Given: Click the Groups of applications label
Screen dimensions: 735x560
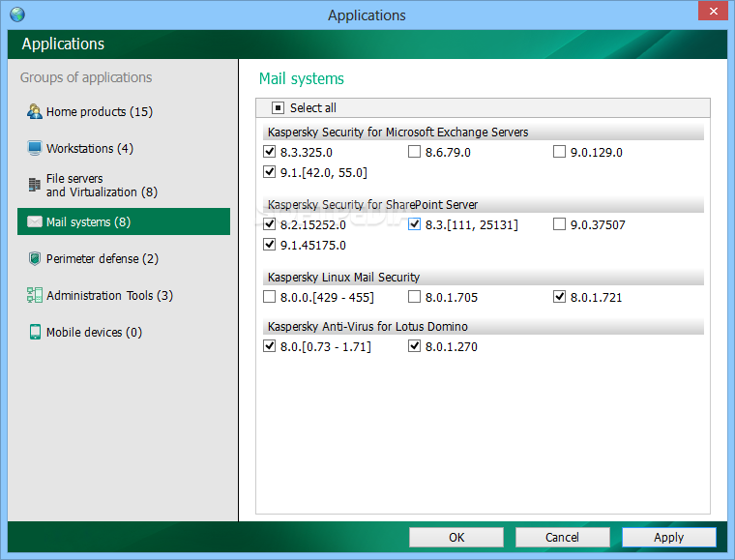Looking at the screenshot, I should 86,77.
